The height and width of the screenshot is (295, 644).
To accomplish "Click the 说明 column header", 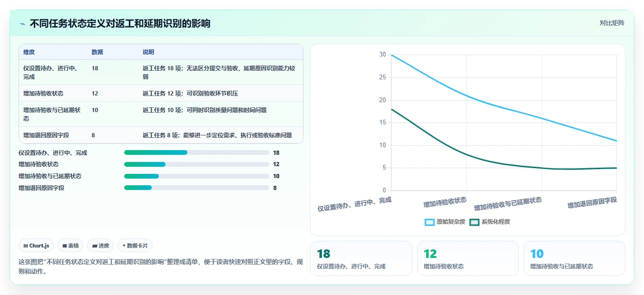I will click(148, 52).
